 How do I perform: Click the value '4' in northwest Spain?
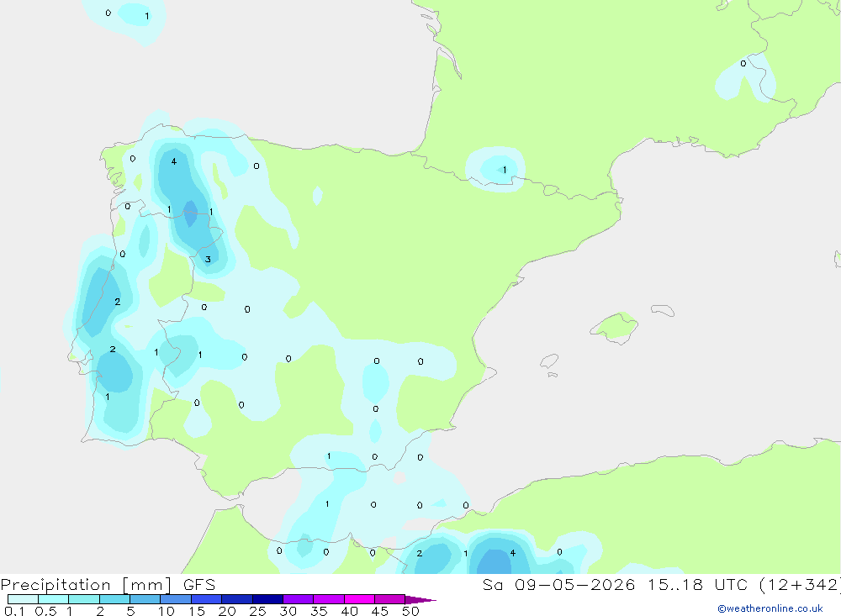pyautogui.click(x=174, y=161)
